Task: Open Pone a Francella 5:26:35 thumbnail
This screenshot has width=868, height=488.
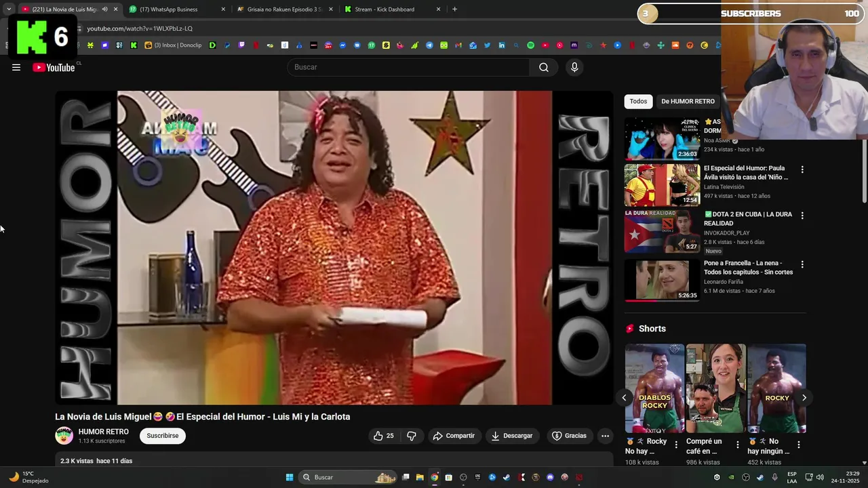Action: 662,280
